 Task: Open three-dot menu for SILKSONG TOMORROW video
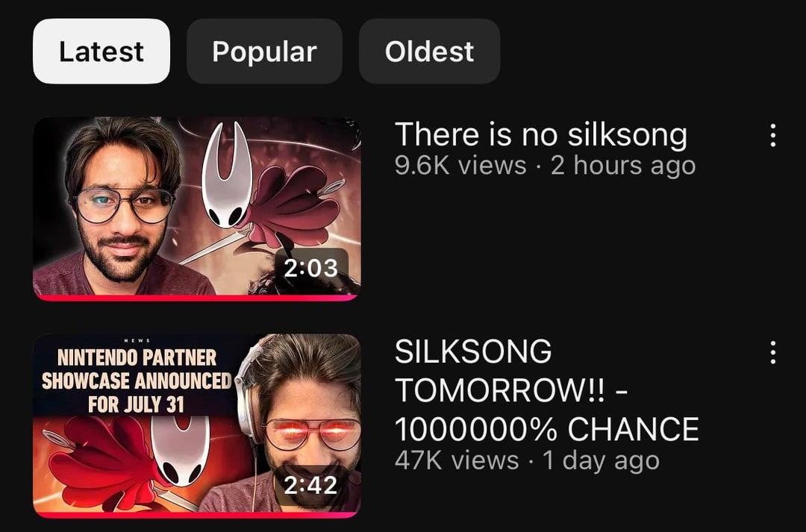pyautogui.click(x=773, y=353)
